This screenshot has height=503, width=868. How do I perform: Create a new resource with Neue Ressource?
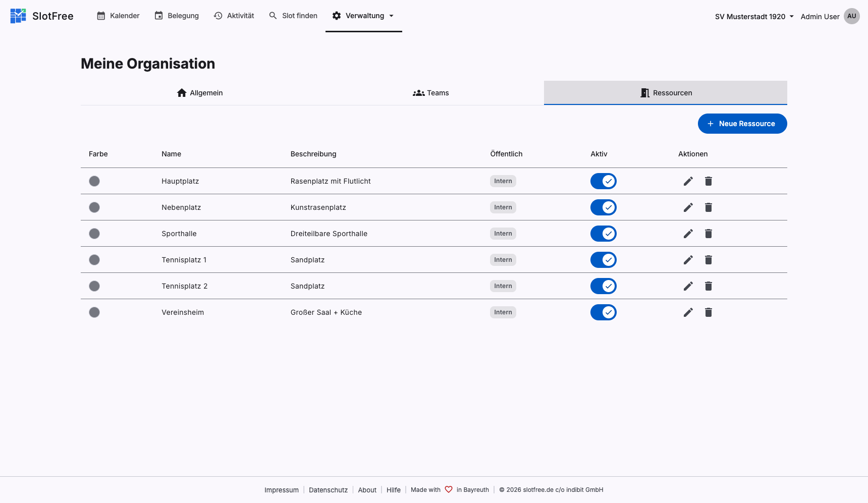[742, 124]
